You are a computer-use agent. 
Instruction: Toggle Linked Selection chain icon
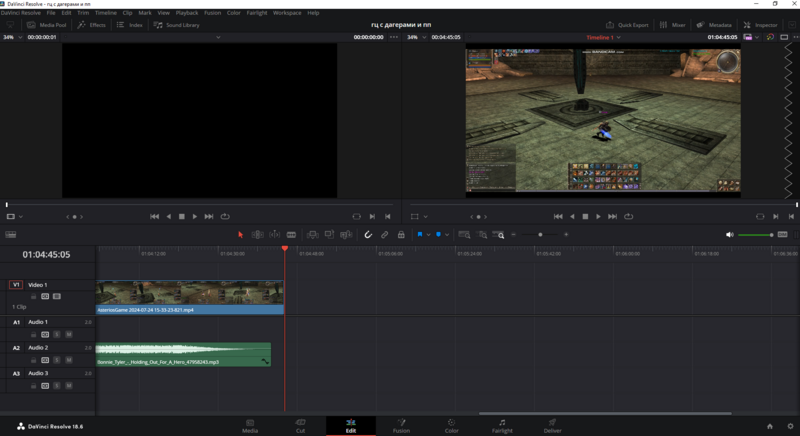385,235
